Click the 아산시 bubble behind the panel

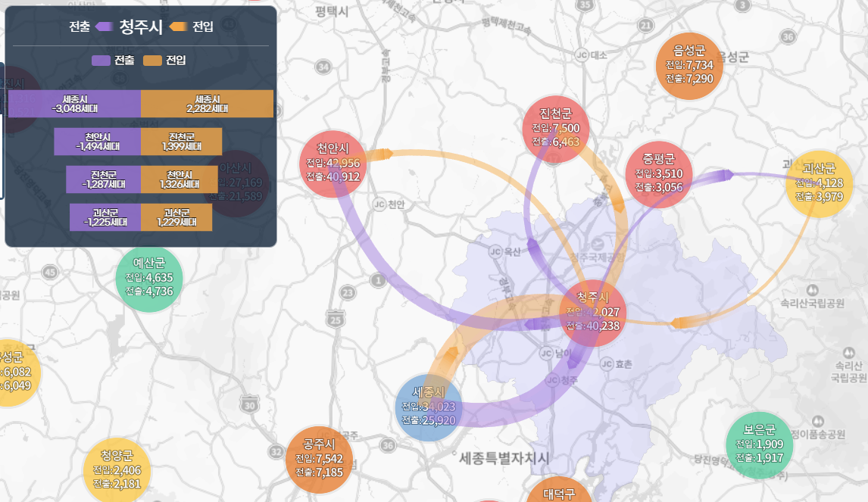[x=236, y=182]
